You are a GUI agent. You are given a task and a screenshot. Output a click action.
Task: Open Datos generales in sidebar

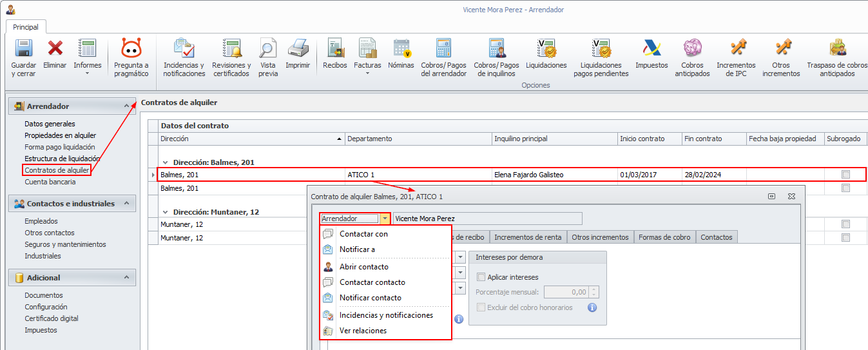tap(50, 124)
